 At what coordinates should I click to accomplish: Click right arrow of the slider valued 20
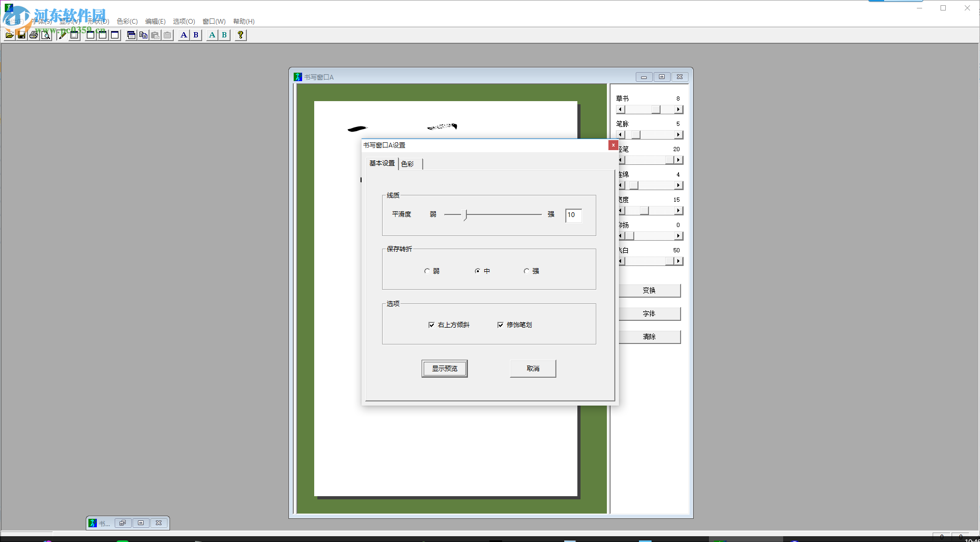tap(678, 160)
